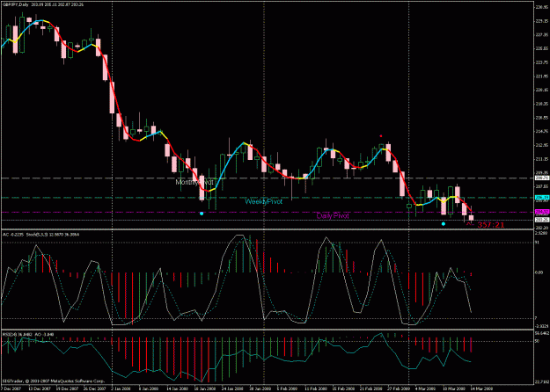Click the RSI(14) AO indicator label

28,334
